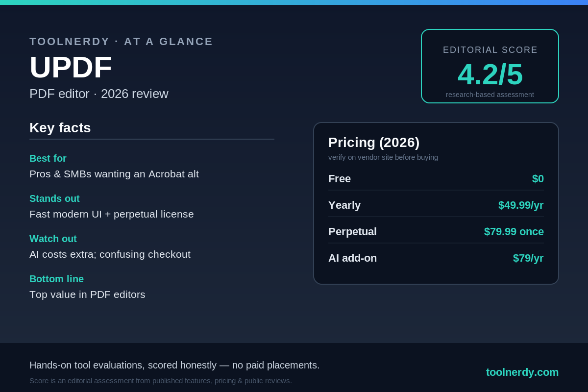Click the '$79.99 once' price value
This screenshot has height=392, width=588.
[514, 232]
